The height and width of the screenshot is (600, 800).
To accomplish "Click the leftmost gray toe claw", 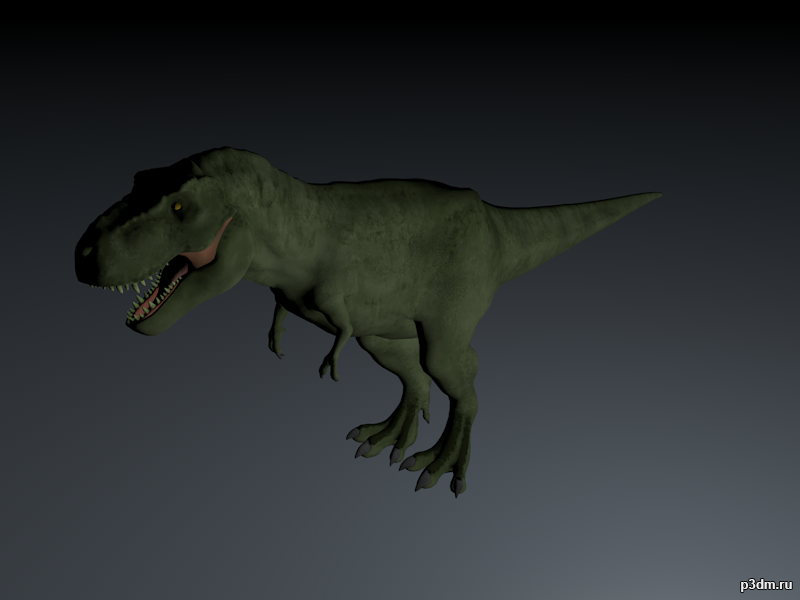I will [353, 434].
